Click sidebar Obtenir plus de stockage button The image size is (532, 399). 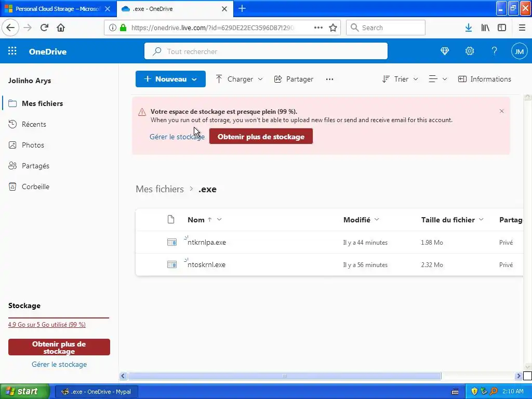(59, 347)
